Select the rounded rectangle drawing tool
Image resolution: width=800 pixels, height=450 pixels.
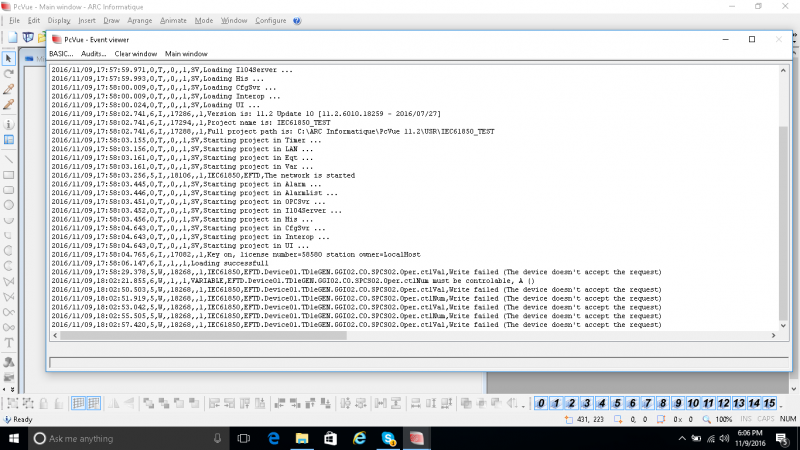9,190
